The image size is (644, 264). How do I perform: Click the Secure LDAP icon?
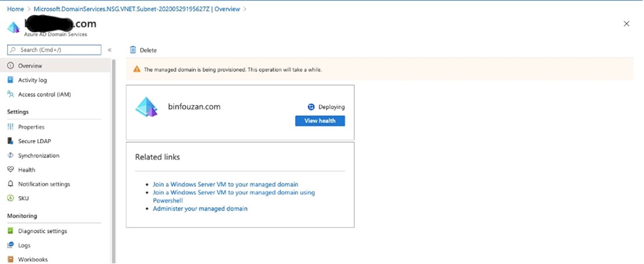(10, 141)
